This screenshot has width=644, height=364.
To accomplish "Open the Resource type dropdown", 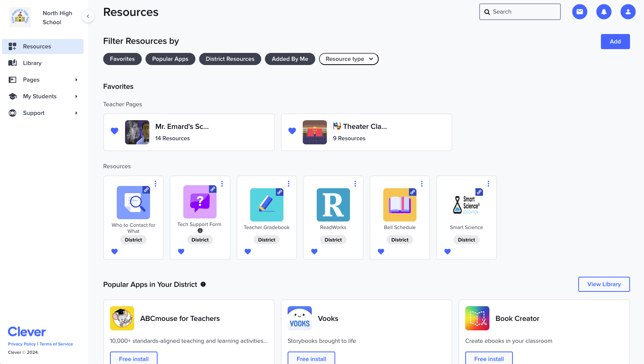I will tap(348, 59).
